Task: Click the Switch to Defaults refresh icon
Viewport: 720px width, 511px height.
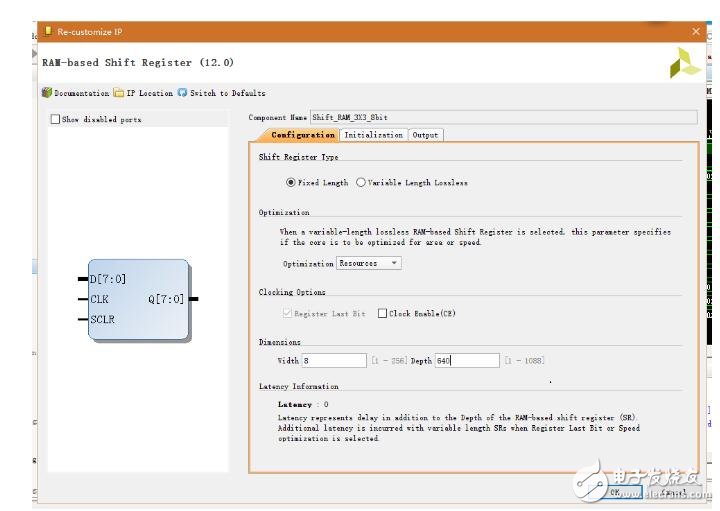Action: pos(182,93)
